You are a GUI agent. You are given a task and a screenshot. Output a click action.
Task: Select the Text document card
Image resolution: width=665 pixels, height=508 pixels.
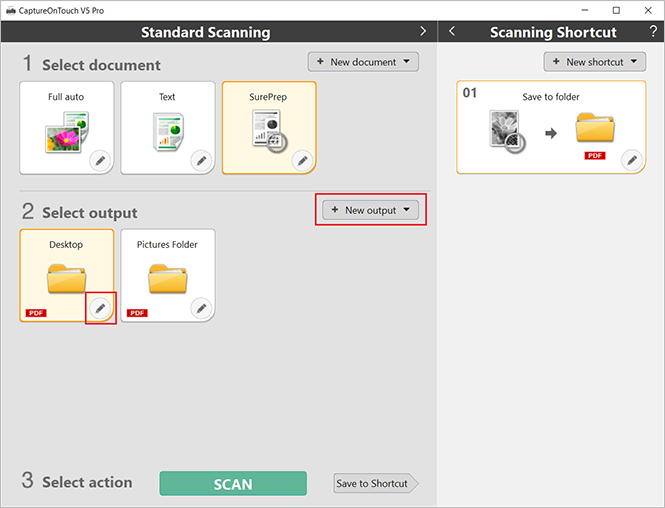168,128
